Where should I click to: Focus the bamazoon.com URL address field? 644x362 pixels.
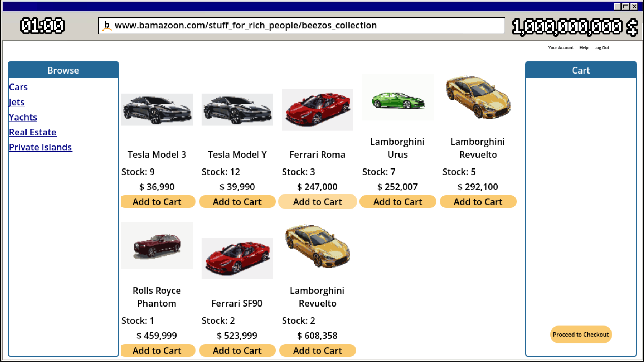[301, 25]
